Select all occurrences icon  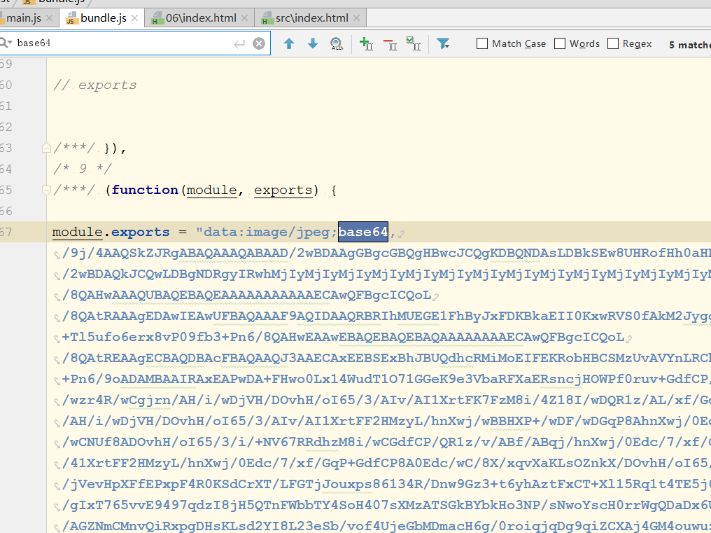[x=414, y=44]
